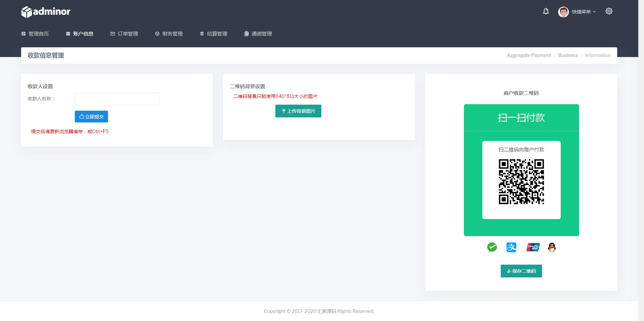Screen dimensions: 644x321
Task: Open the 订单管理 menu
Action: pos(124,34)
